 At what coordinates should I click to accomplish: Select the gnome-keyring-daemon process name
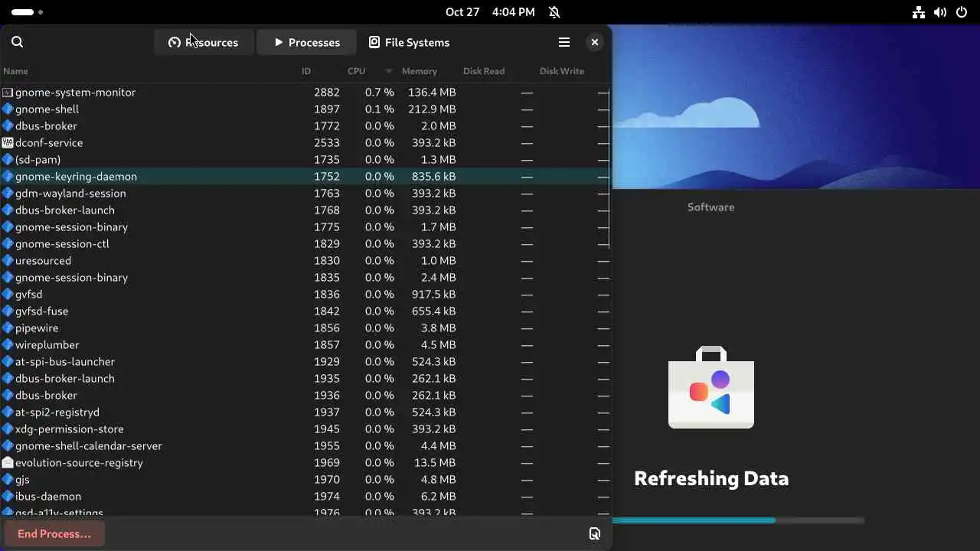pyautogui.click(x=76, y=176)
